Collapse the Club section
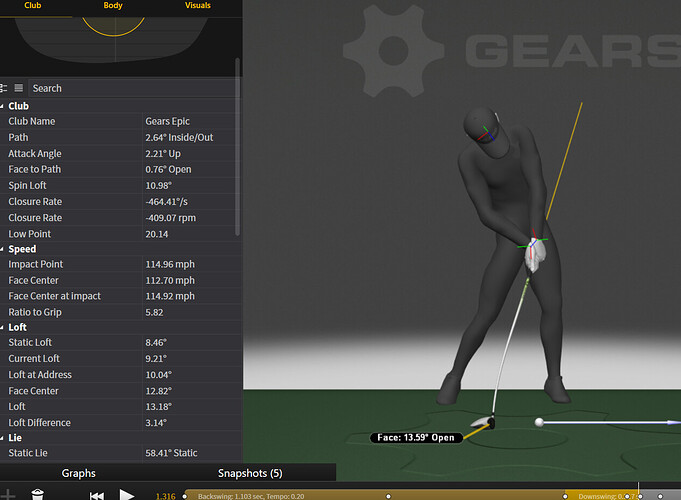 click(x=2, y=106)
